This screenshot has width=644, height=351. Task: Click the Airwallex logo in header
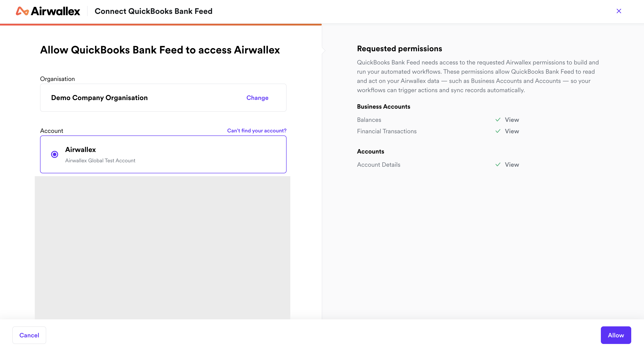(x=48, y=11)
